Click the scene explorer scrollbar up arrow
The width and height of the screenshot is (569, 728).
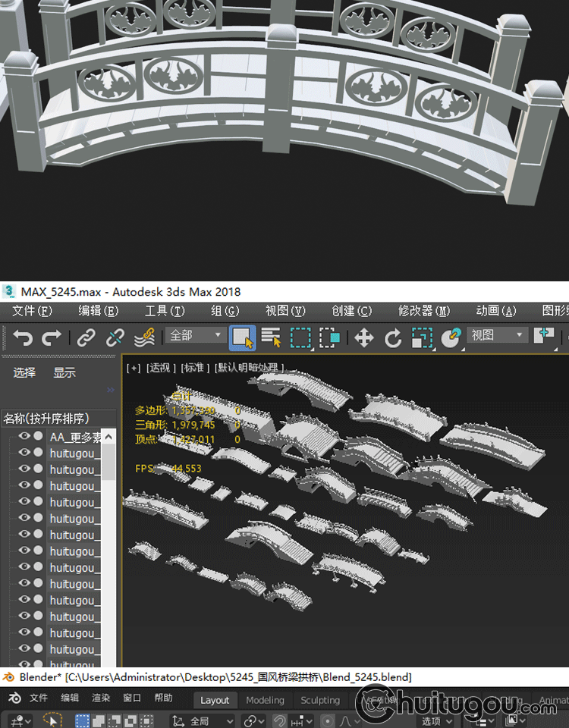[108, 437]
